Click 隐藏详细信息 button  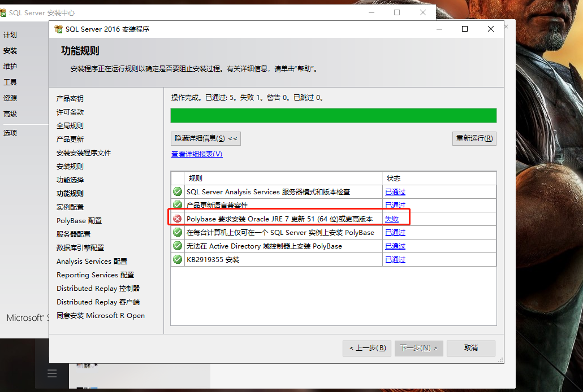coord(206,138)
